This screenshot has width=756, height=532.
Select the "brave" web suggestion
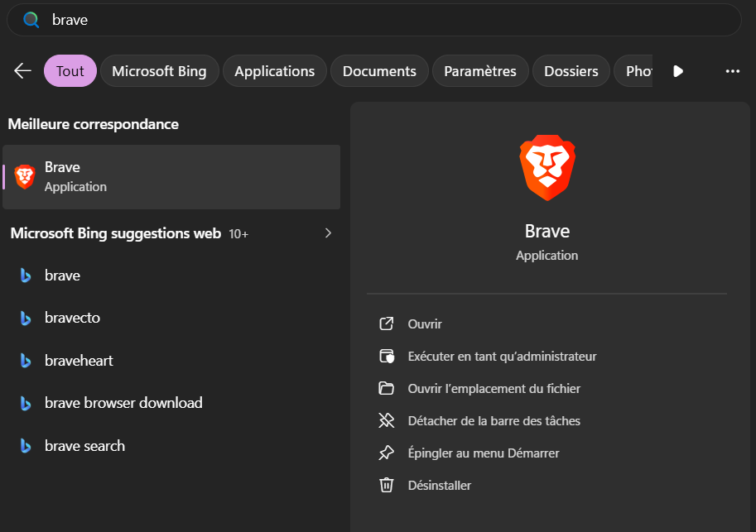171,276
